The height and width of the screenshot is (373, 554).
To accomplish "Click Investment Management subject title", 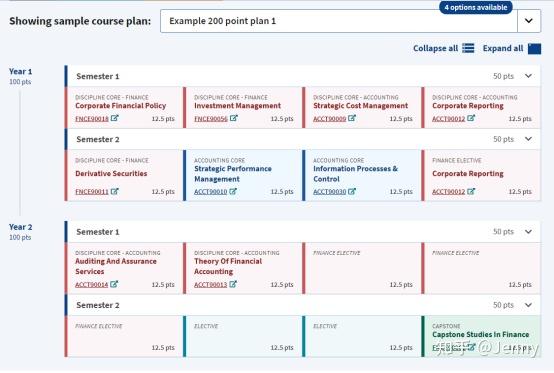I will tap(237, 106).
